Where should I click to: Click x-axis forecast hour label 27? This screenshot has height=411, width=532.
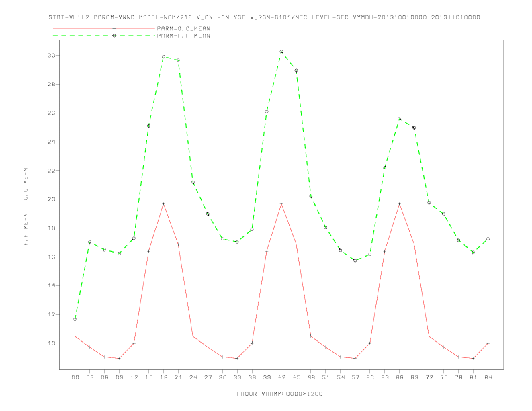[x=208, y=377]
